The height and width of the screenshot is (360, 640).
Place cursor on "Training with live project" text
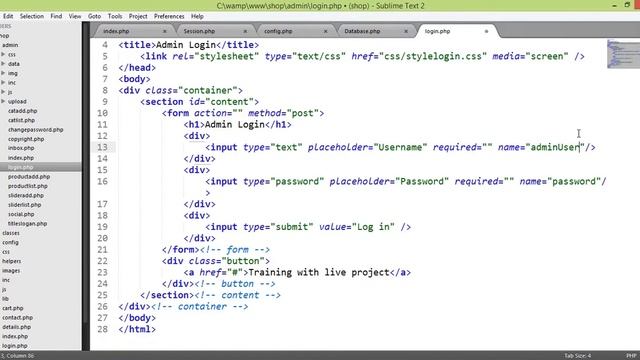point(318,272)
